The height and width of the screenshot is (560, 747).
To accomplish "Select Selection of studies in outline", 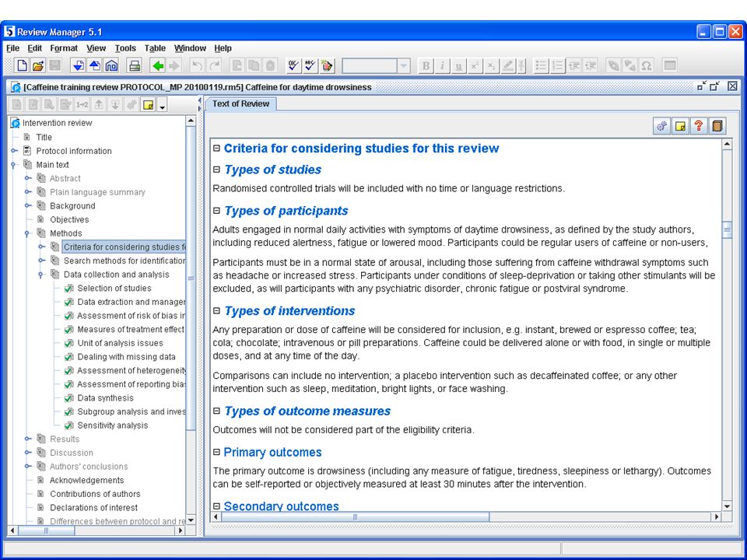I will click(114, 288).
